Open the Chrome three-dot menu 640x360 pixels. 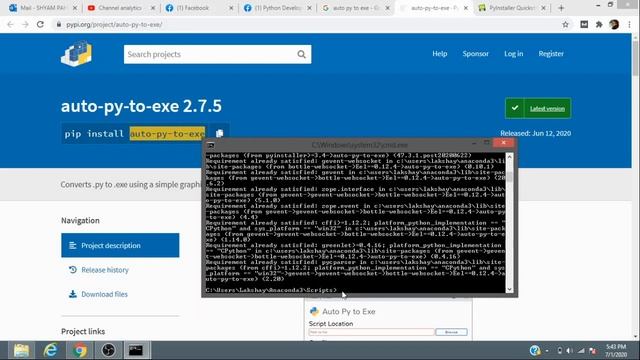[629, 24]
